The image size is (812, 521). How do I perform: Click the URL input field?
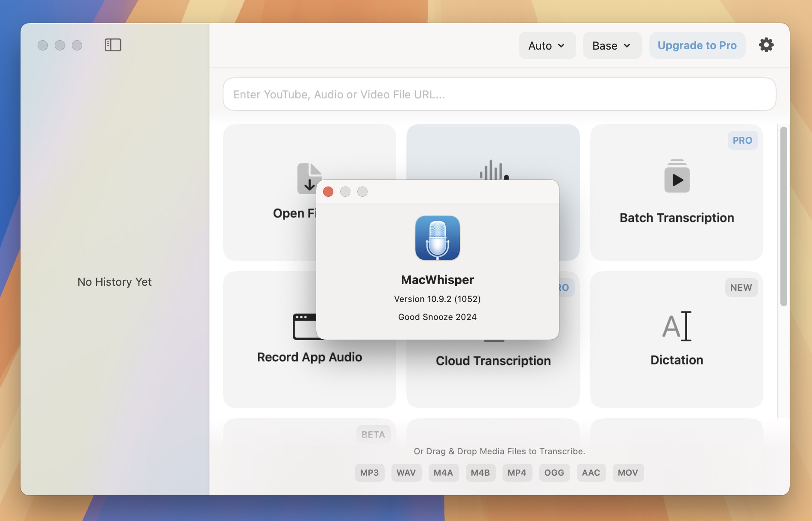tap(499, 94)
